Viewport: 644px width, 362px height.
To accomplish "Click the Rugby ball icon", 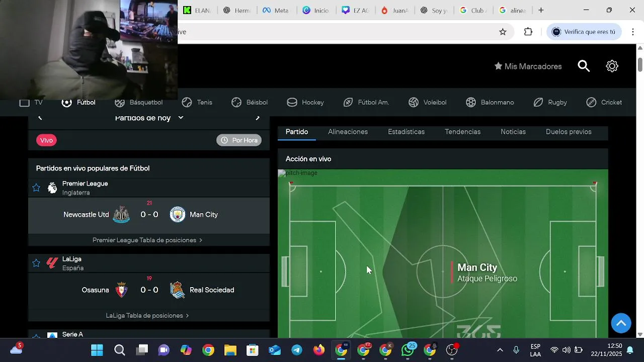I will 538,103.
